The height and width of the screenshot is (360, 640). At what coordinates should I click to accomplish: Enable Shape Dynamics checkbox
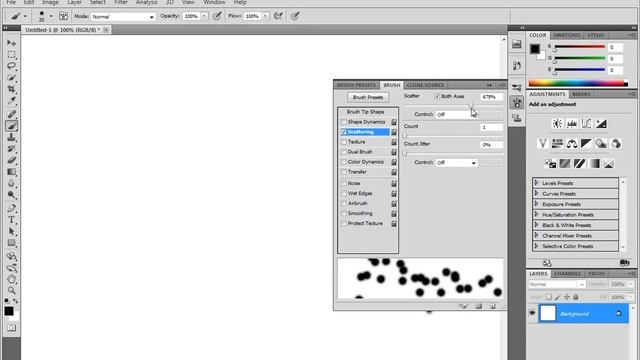point(344,122)
